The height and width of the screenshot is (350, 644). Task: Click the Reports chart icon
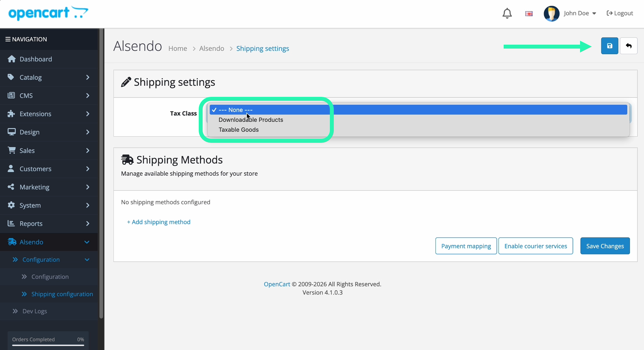point(11,223)
